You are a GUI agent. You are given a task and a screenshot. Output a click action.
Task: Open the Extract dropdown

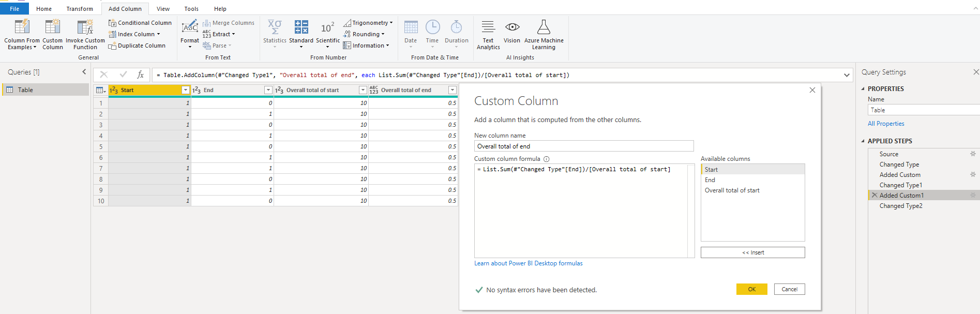(219, 34)
